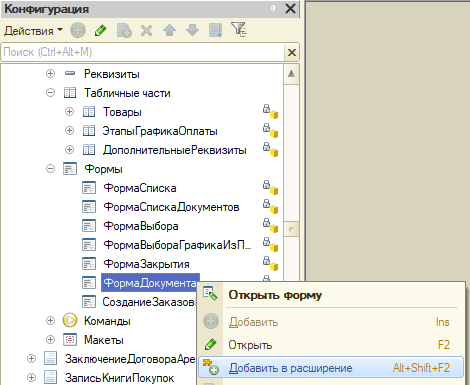Expand the Команды node
470x385 pixels.
click(50, 321)
